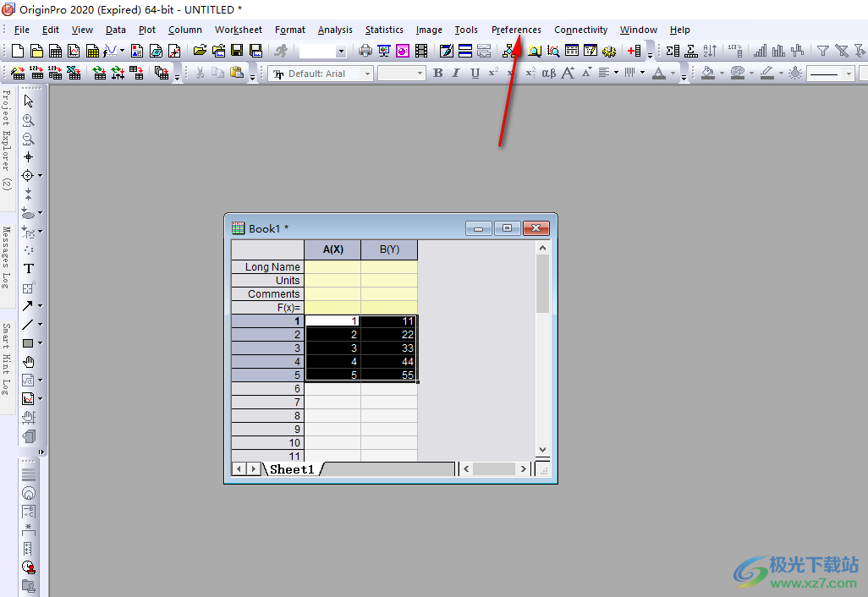Select the Zoom Out magnifier tool
The width and height of the screenshot is (868, 597).
pos(28,139)
